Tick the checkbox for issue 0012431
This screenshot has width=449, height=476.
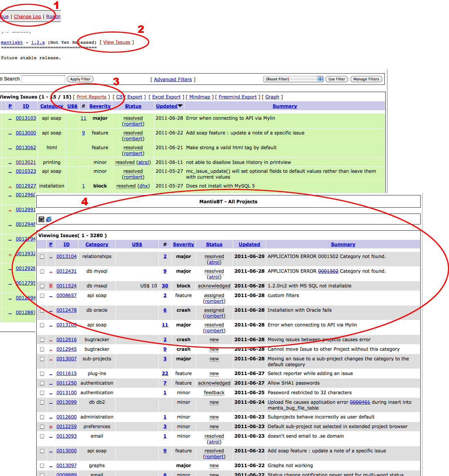point(42,271)
